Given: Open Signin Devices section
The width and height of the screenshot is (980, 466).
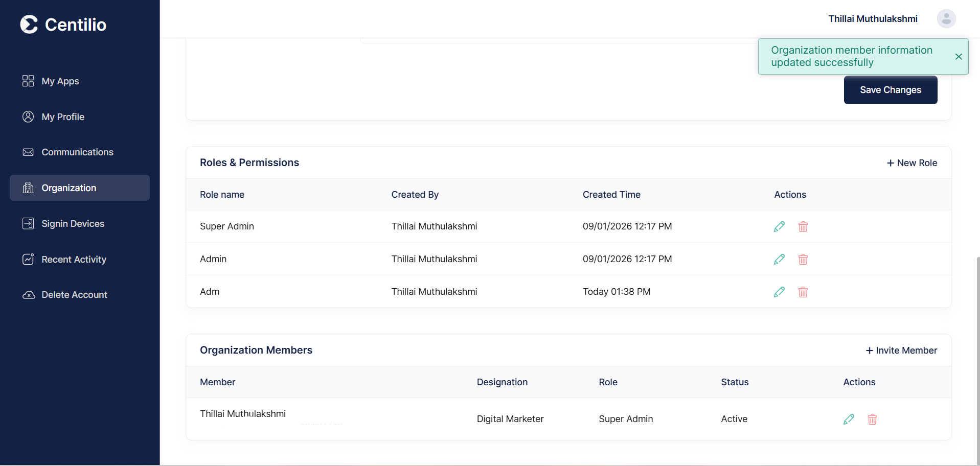Looking at the screenshot, I should tap(73, 223).
